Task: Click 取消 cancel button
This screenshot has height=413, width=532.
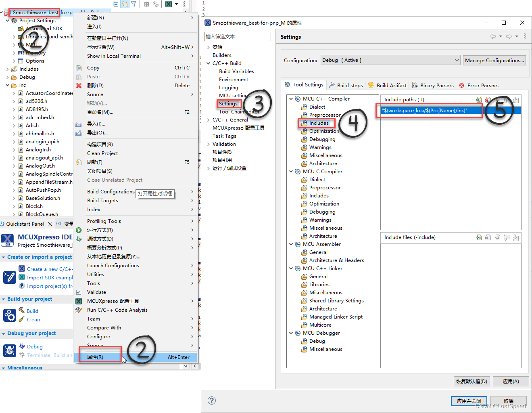Action: [508, 401]
